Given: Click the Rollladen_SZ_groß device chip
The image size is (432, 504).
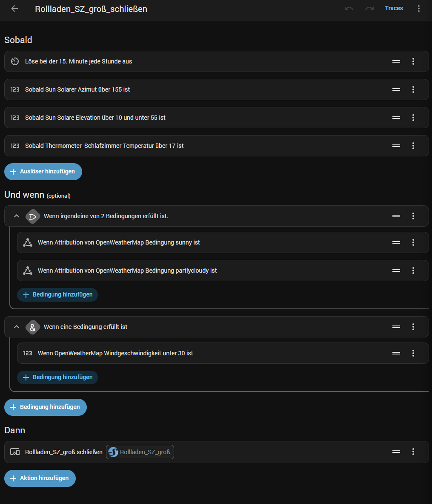Looking at the screenshot, I should pyautogui.click(x=140, y=452).
